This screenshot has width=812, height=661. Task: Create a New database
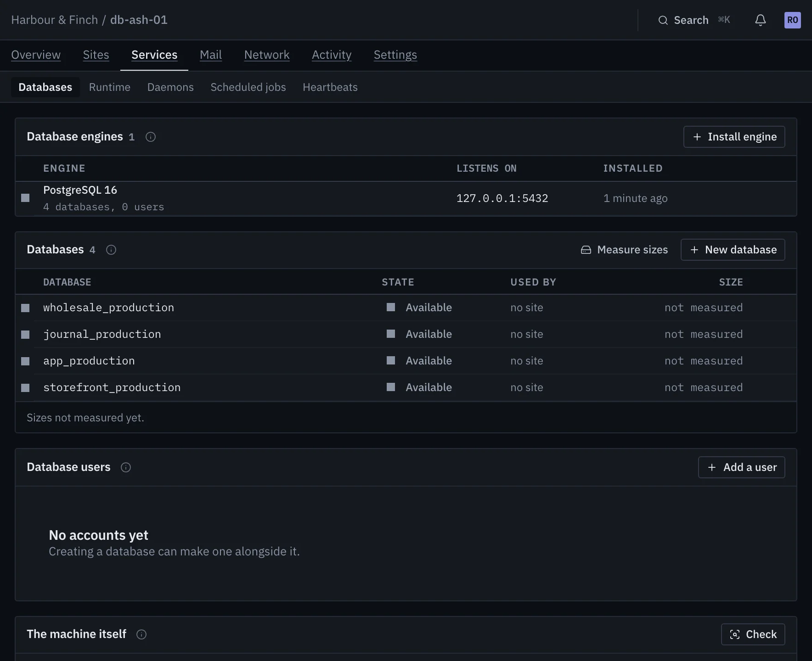point(733,250)
